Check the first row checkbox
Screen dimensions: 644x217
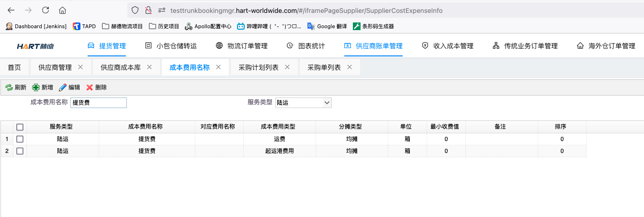click(x=20, y=139)
